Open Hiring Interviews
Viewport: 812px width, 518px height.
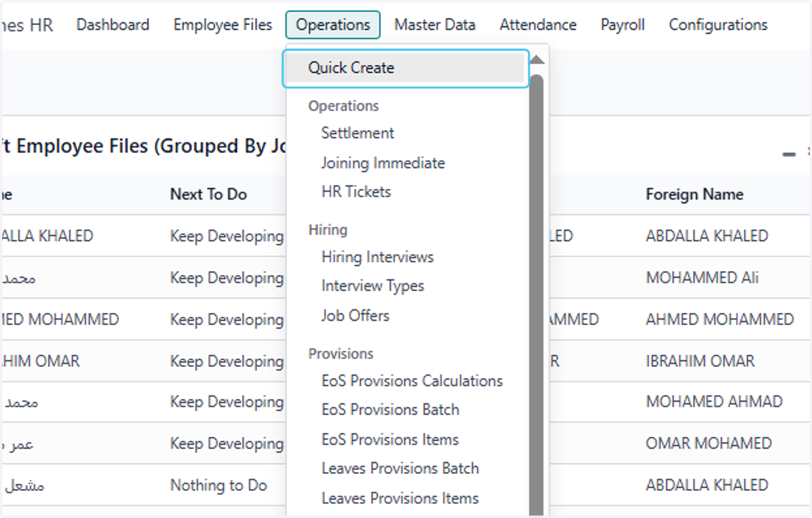point(378,257)
